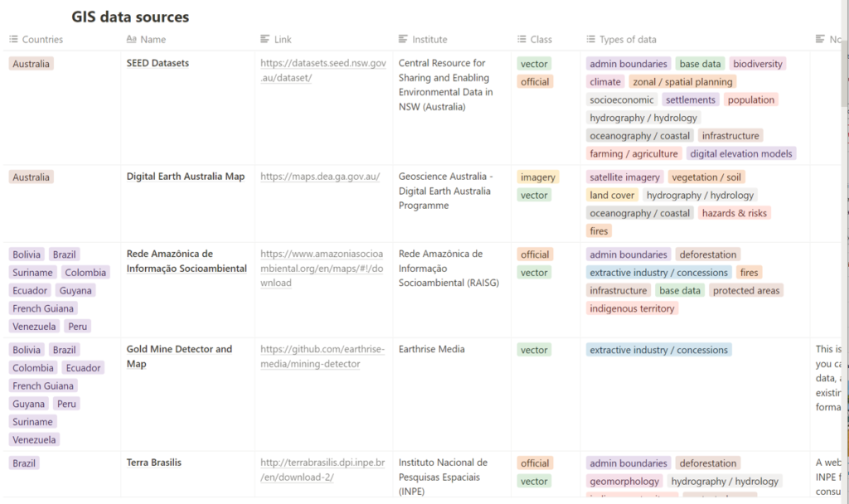Click the 'imagery' class tag

pyautogui.click(x=537, y=177)
